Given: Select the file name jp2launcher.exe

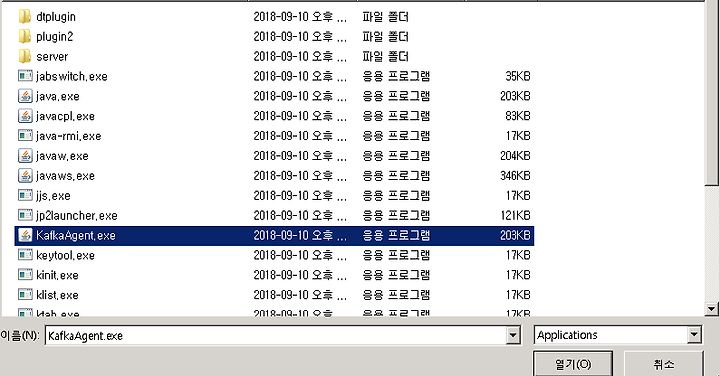Looking at the screenshot, I should pyautogui.click(x=77, y=216).
